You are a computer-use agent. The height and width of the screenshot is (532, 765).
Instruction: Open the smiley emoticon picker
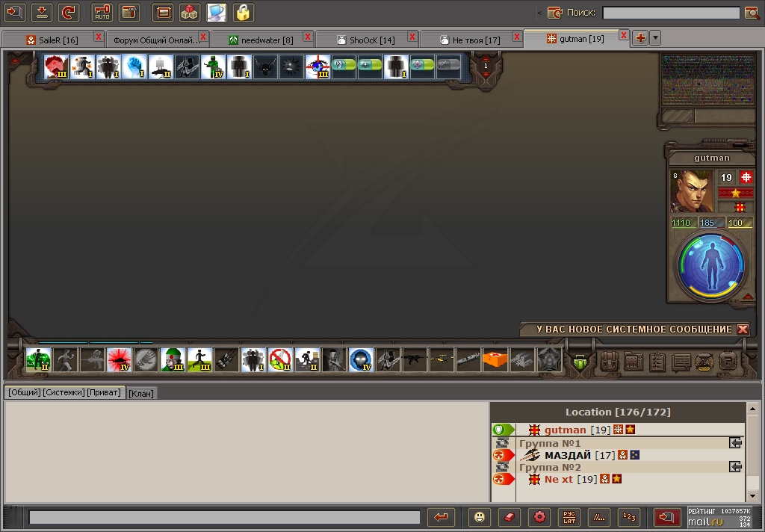point(480,517)
